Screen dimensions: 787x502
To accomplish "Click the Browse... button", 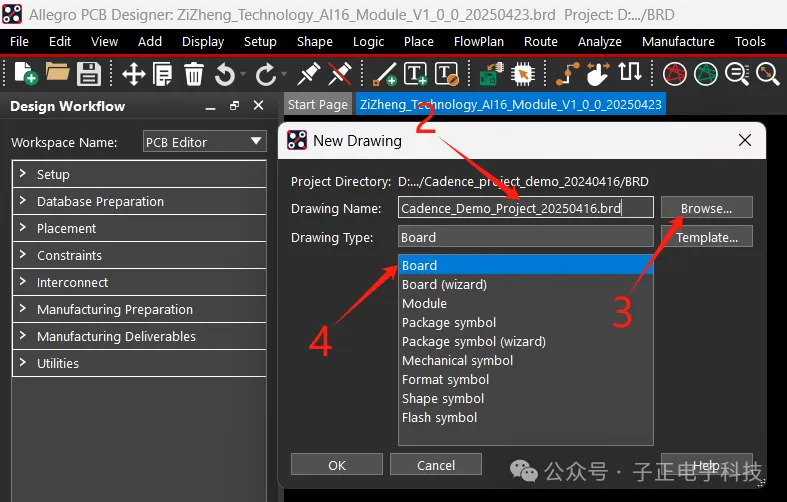I will click(x=706, y=208).
